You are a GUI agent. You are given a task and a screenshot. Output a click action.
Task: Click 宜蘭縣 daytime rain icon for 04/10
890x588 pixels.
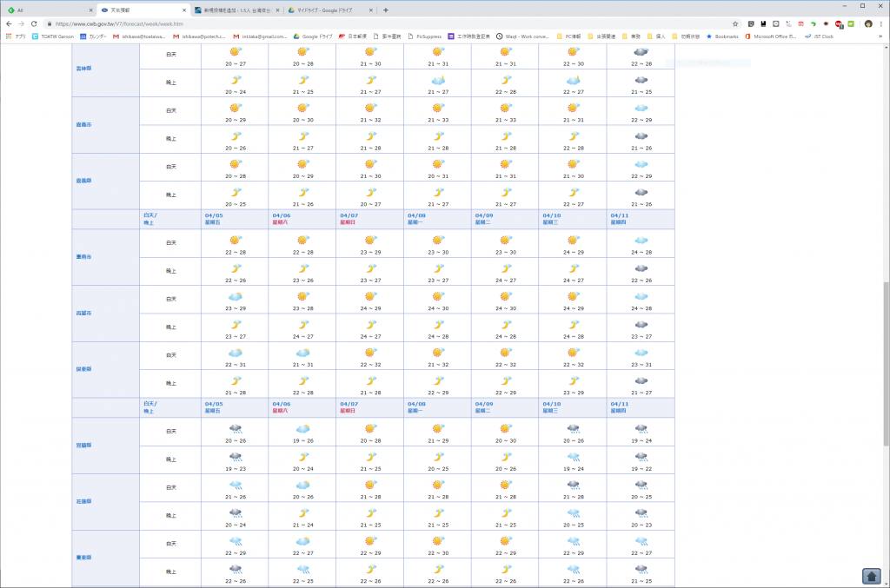(x=574, y=429)
